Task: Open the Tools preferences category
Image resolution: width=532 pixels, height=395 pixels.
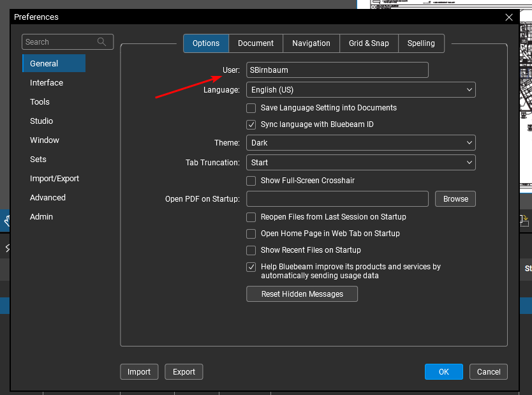Action: tap(40, 102)
